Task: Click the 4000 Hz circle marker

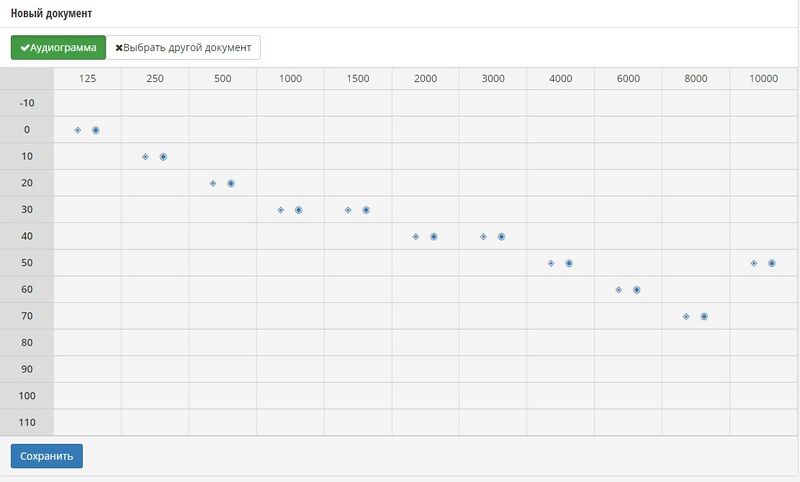Action: [x=569, y=263]
